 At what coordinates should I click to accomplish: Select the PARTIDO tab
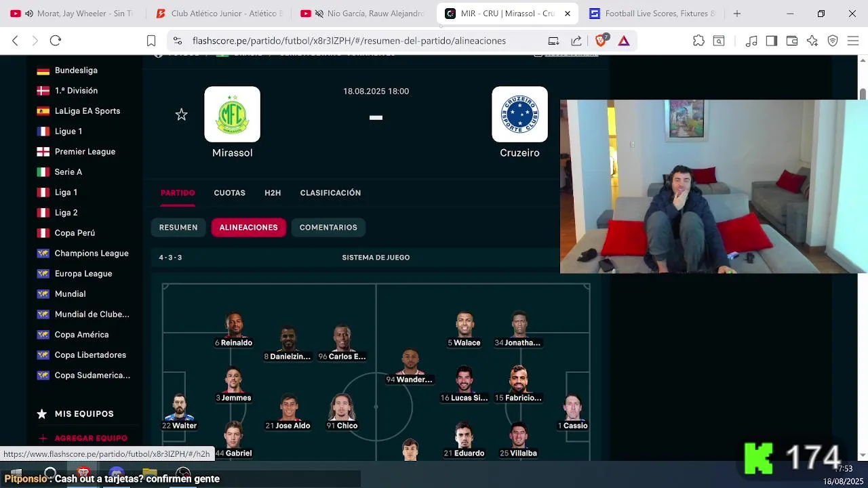tap(178, 193)
